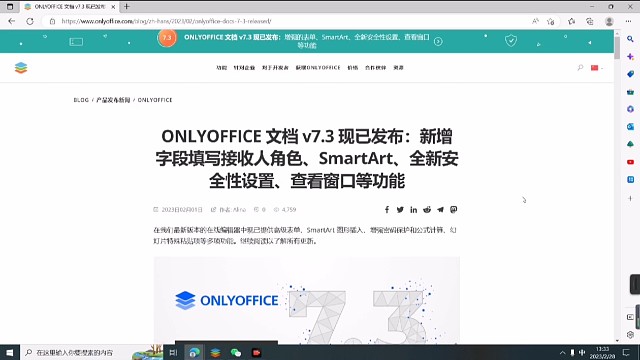
Task: Open the sidebar green tree icon
Action: coord(630,144)
